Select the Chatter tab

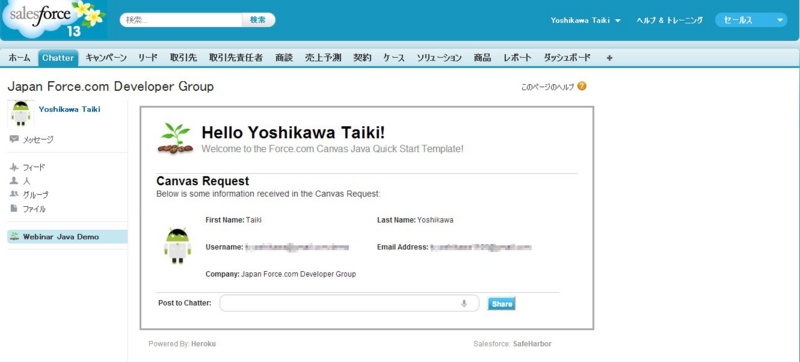pyautogui.click(x=58, y=58)
